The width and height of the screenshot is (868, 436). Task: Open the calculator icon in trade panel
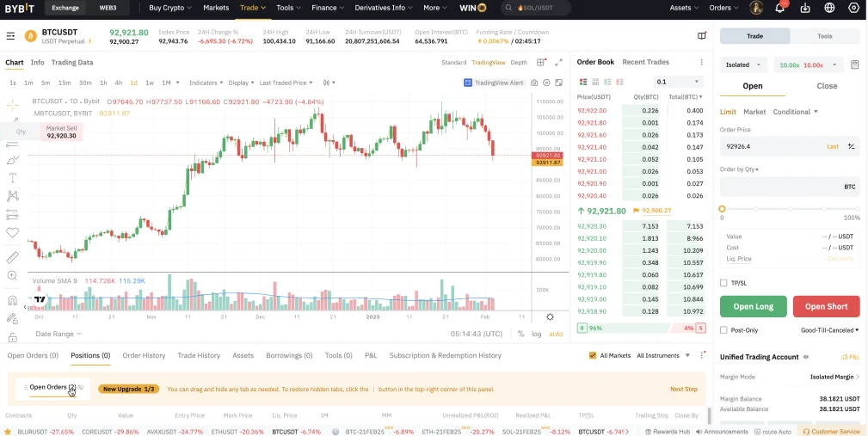pyautogui.click(x=855, y=64)
